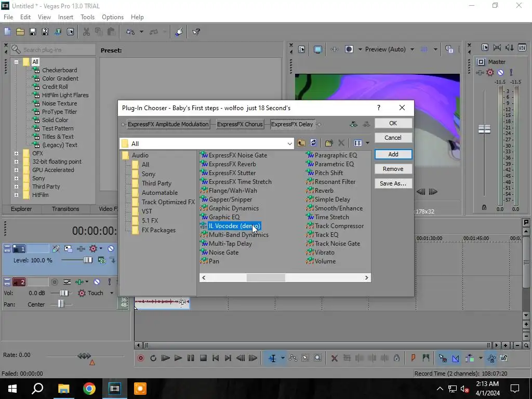Collapse the All folder in plug-in tree
The image size is (532, 399).
tap(16, 62)
